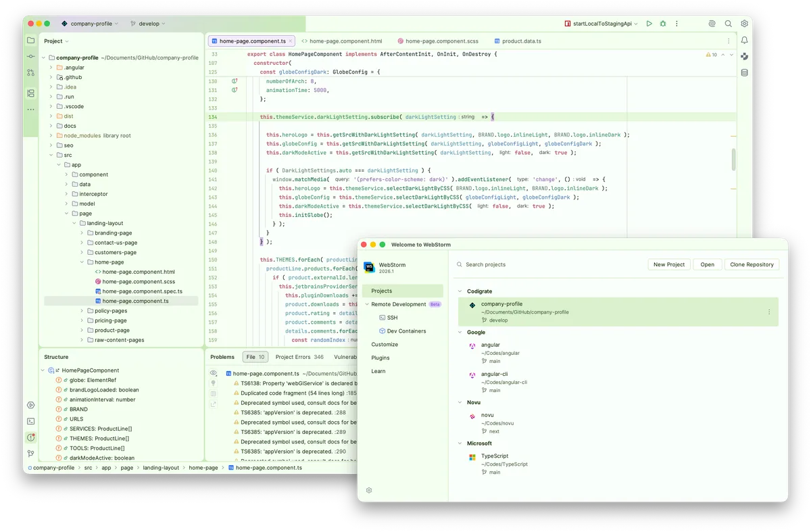Click the Clone Repository button
811x532 pixels.
point(752,264)
